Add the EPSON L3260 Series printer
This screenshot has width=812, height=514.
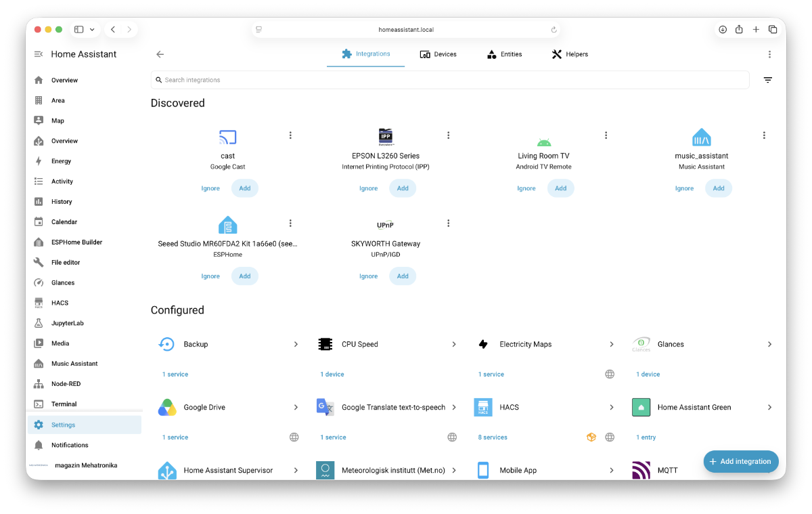tap(403, 188)
